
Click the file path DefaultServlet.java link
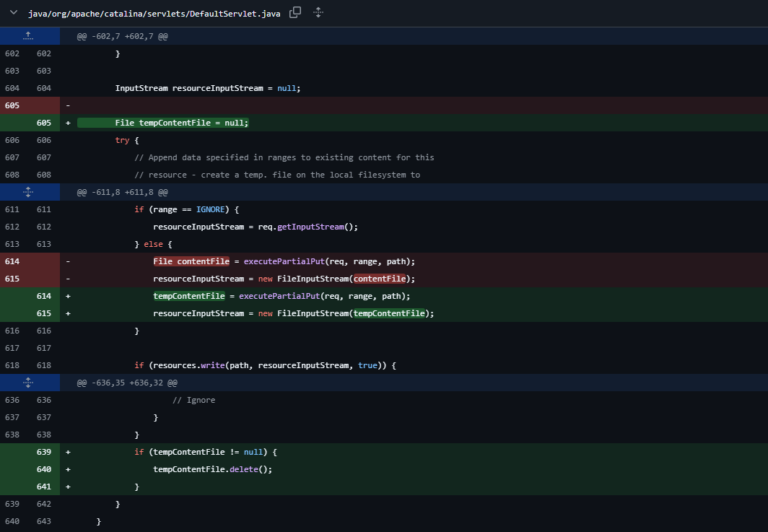pyautogui.click(x=154, y=14)
